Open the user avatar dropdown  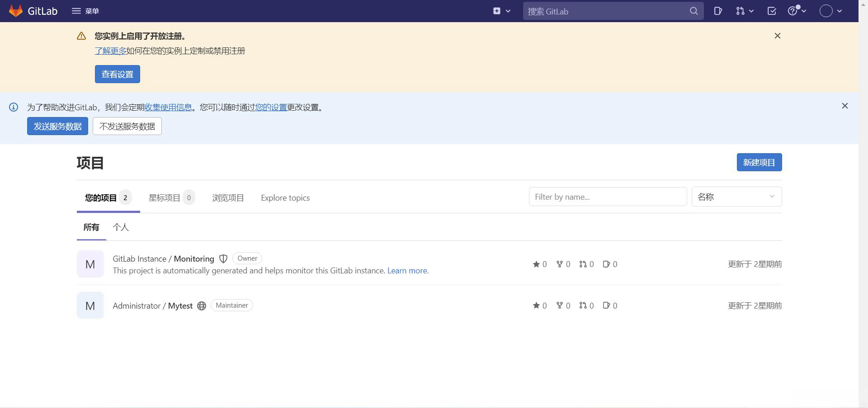831,11
